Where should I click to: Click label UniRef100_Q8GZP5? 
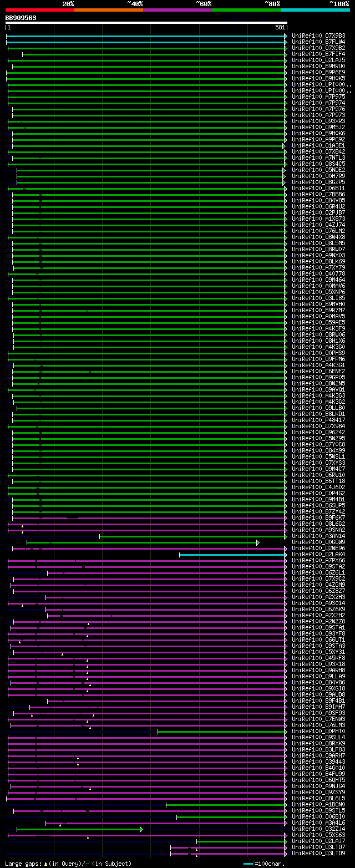point(318,182)
